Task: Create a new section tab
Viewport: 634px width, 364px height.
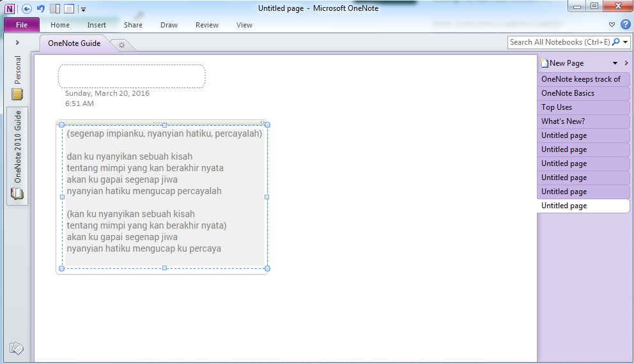Action: (121, 45)
